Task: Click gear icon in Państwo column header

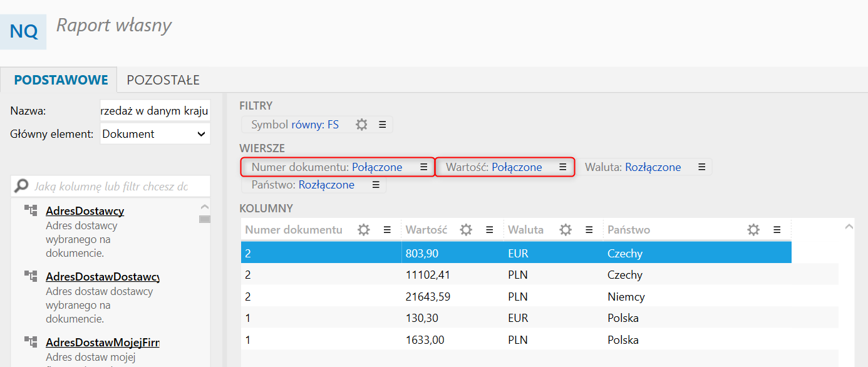Action: [x=753, y=230]
